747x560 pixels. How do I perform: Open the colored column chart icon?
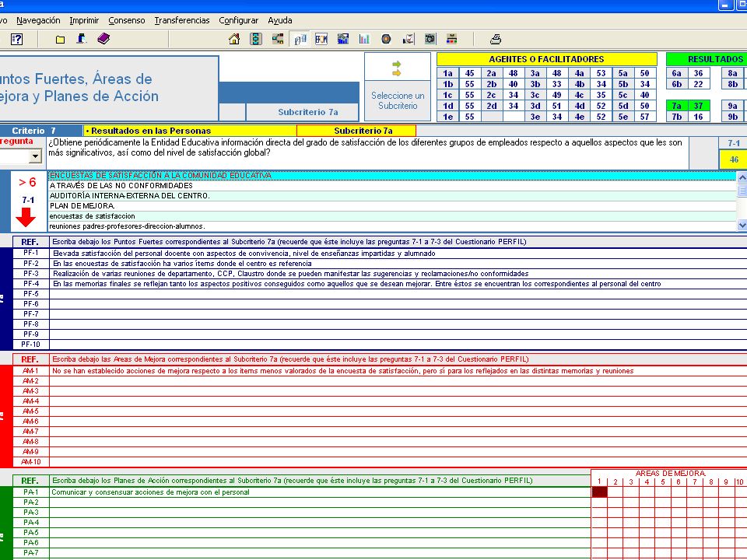click(x=364, y=39)
